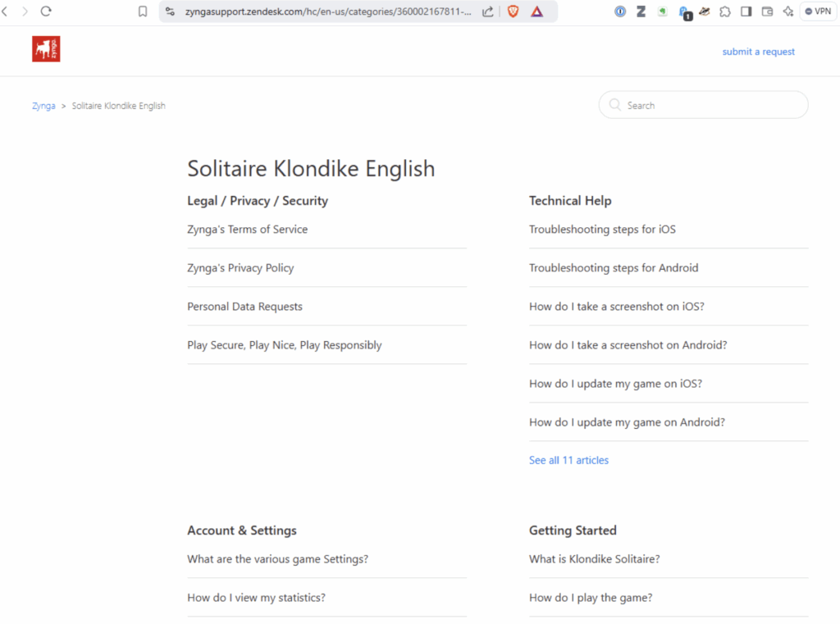Open site settings icon in address bar
The image size is (840, 624).
pyautogui.click(x=171, y=11)
